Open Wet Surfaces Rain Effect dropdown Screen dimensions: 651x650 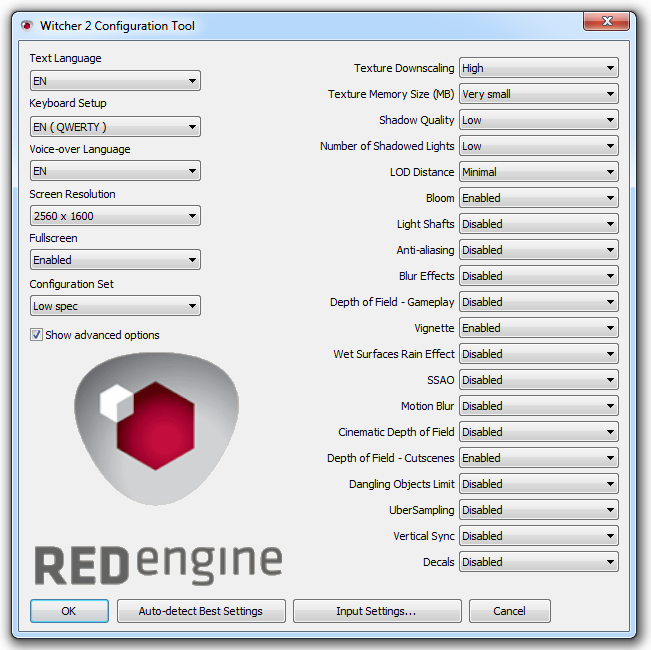538,354
